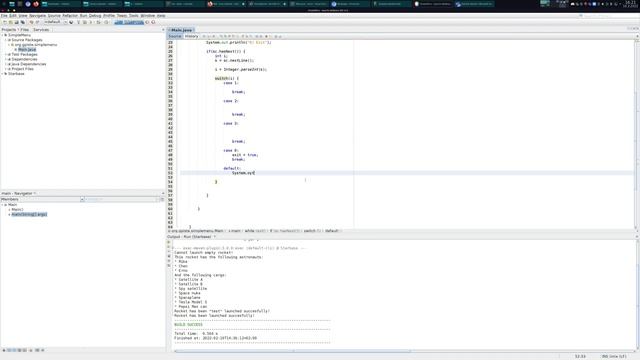Expand the Project Files node
The width and height of the screenshot is (640, 360).
(6, 69)
